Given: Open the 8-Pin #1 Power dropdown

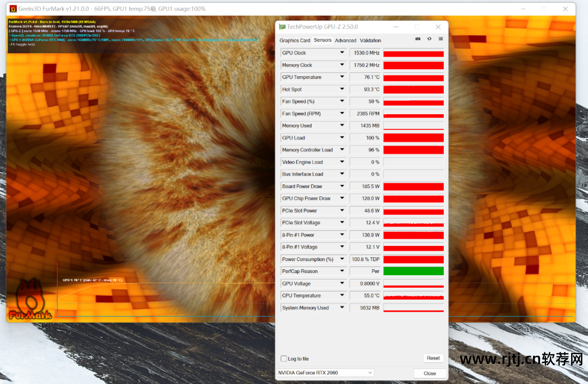Looking at the screenshot, I should pyautogui.click(x=342, y=234).
